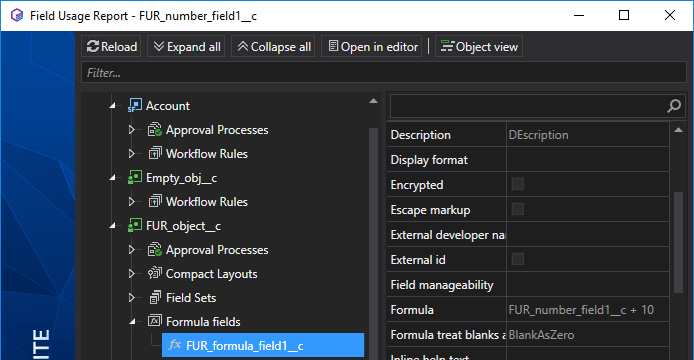The width and height of the screenshot is (694, 360).
Task: Collapse the Empty_obj__c node
Action: pos(112,178)
